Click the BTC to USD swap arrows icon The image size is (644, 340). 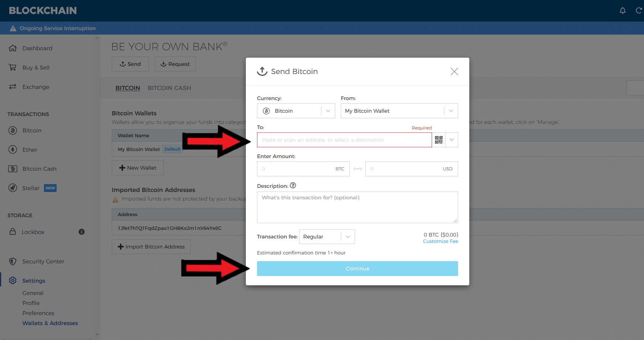(358, 169)
